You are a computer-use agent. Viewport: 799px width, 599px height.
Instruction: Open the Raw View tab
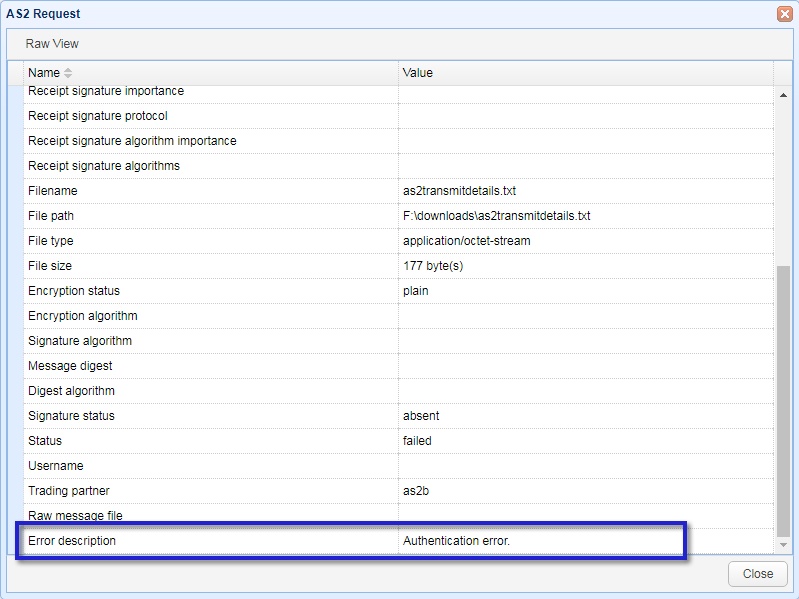click(52, 44)
